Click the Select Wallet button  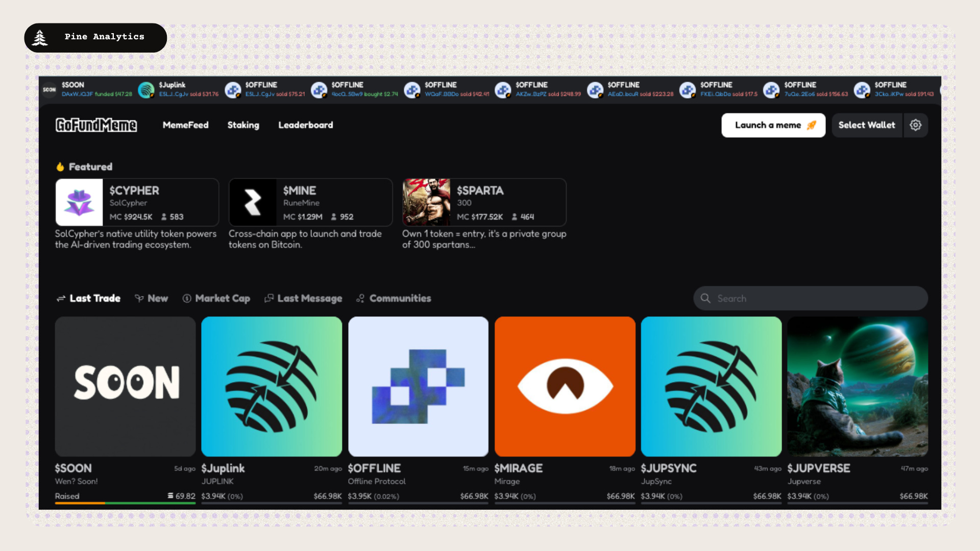pos(866,125)
